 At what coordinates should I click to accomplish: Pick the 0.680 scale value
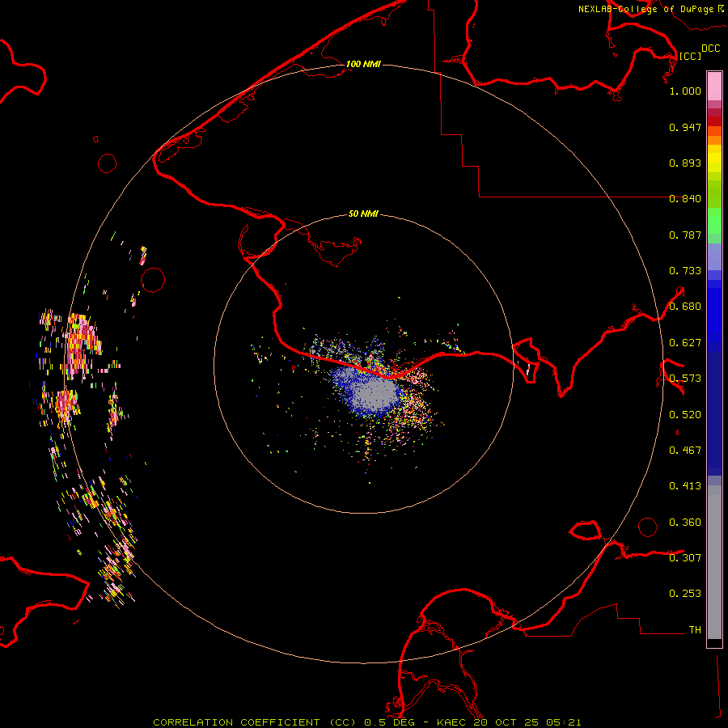click(685, 307)
